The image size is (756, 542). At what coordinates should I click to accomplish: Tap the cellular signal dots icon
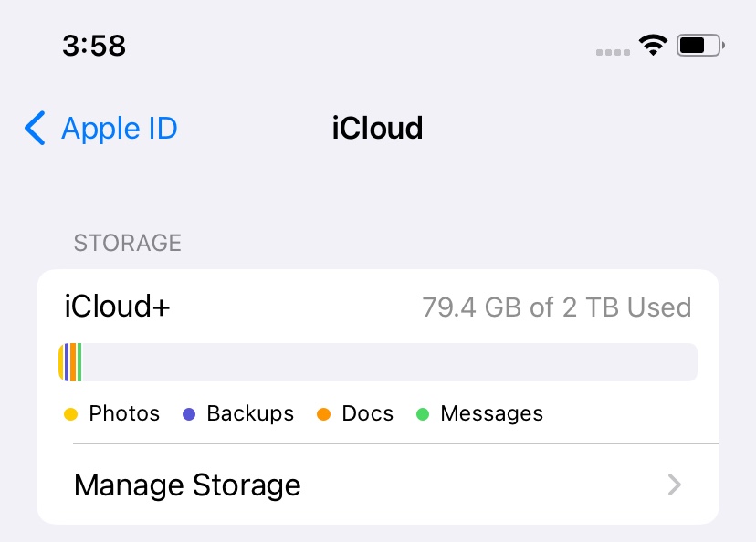(612, 52)
